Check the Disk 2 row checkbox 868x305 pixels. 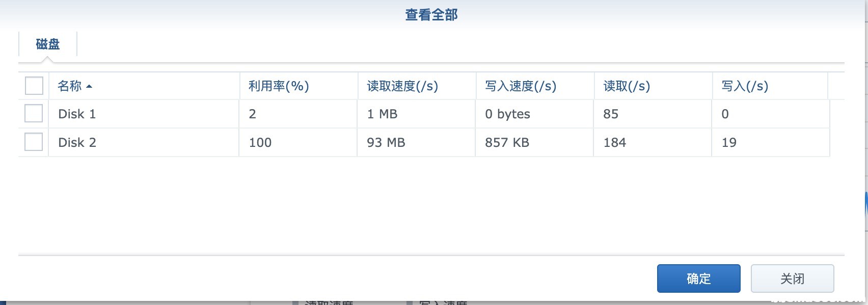coord(34,142)
